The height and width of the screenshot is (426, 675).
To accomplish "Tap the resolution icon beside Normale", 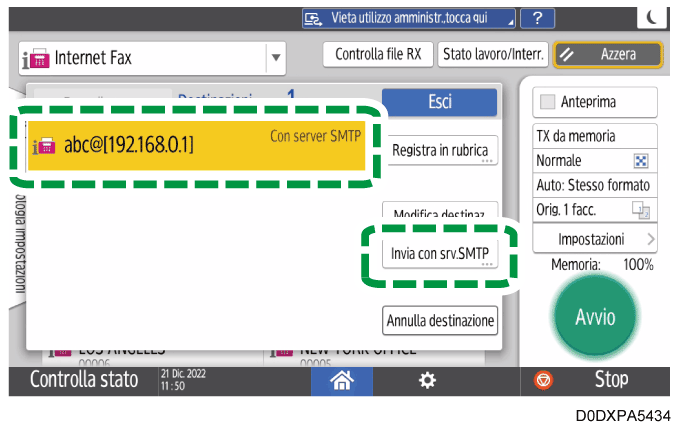I will pyautogui.click(x=641, y=161).
